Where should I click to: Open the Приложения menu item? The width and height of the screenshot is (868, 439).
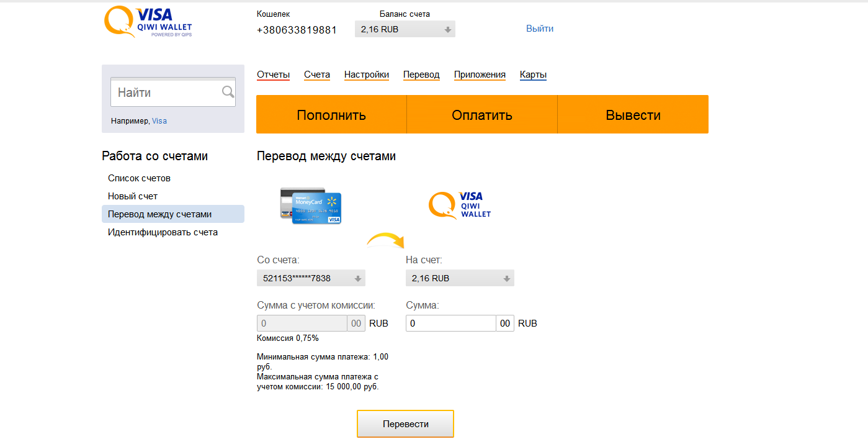click(480, 75)
